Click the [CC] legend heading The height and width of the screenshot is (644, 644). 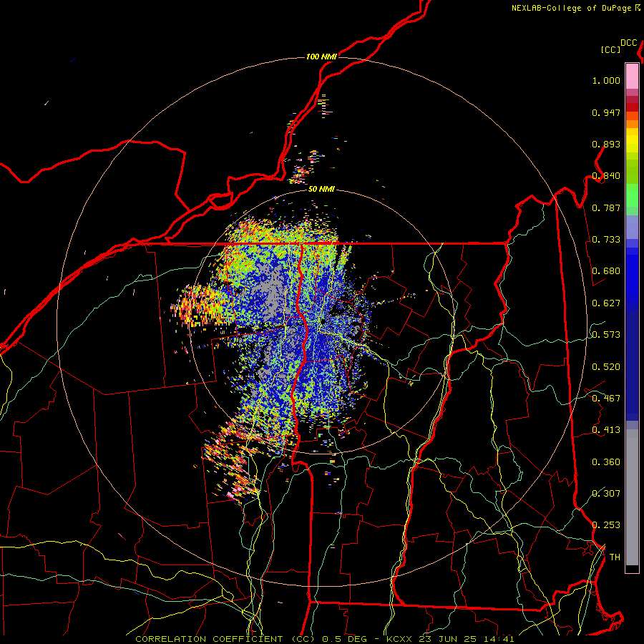610,49
